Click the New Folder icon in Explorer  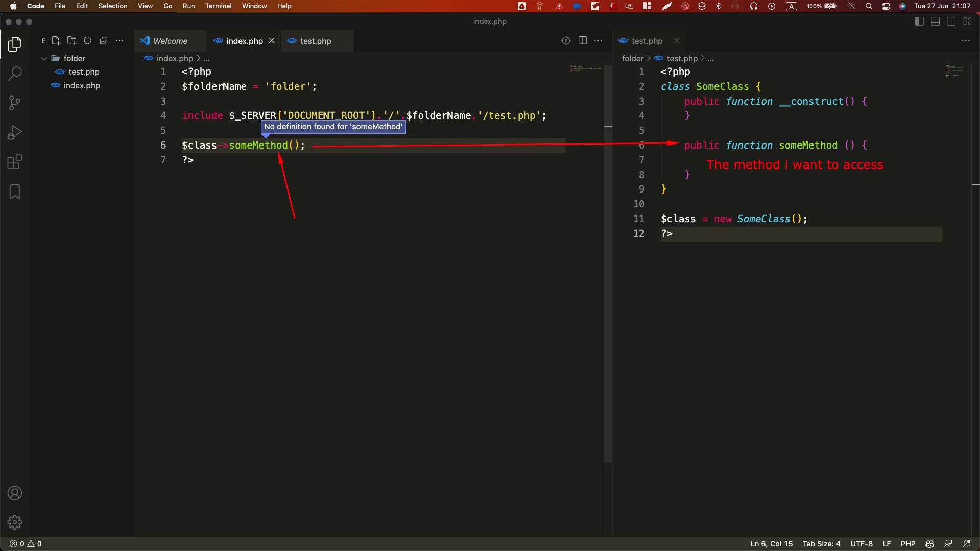[72, 41]
